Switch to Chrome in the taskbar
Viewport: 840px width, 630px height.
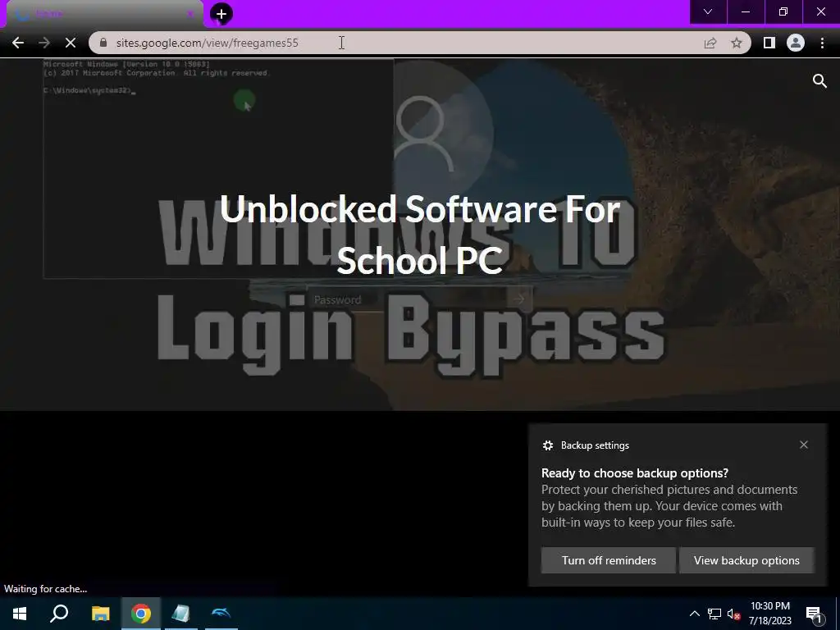[x=141, y=614]
